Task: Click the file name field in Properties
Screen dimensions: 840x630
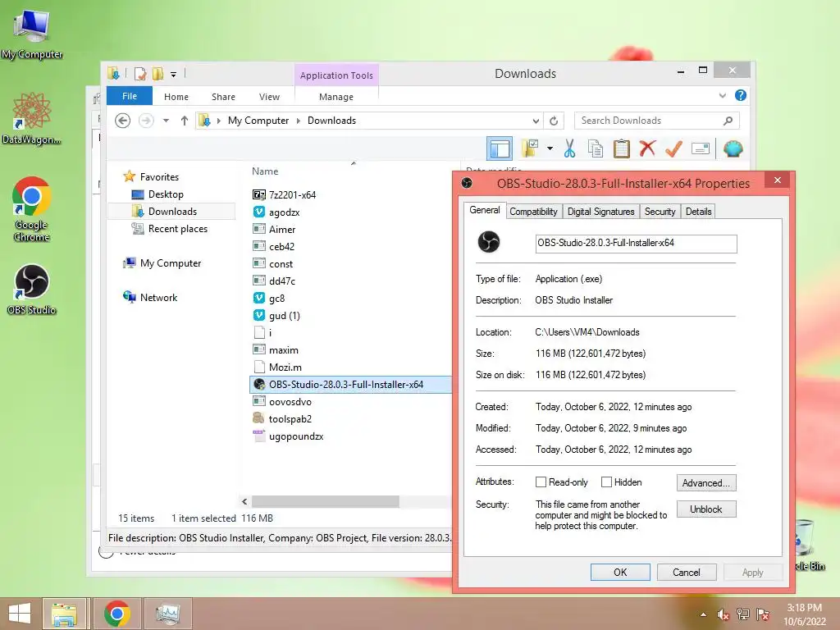Action: tap(636, 243)
